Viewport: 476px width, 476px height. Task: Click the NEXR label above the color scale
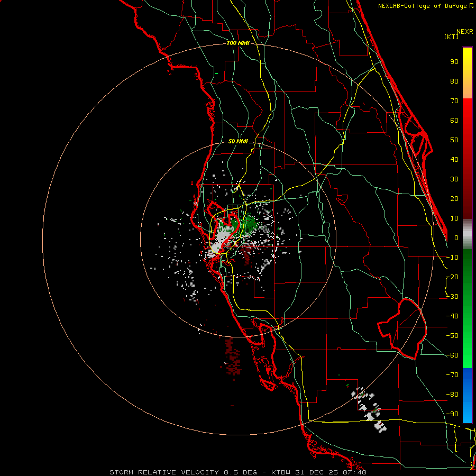pyautogui.click(x=465, y=32)
